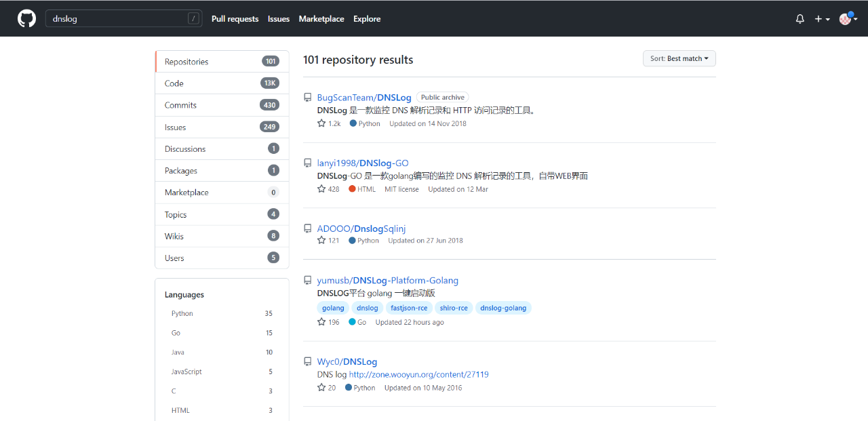Click 'Updated on 10 May 2016' text
Image resolution: width=868 pixels, height=421 pixels.
tap(423, 388)
